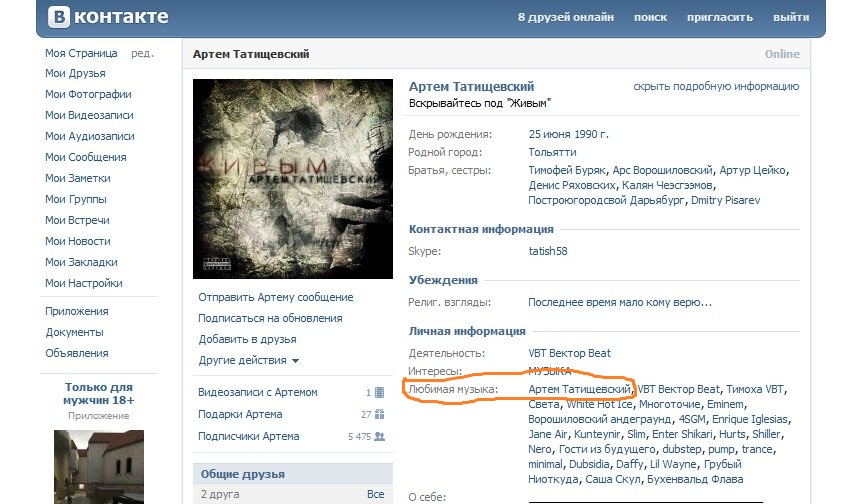The width and height of the screenshot is (850, 504).
Task: Open Мои Аудиозаписи in the sidebar
Action: 90,136
